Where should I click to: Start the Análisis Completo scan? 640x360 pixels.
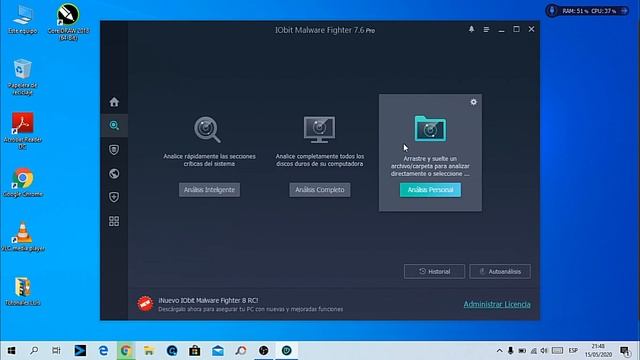[320, 190]
